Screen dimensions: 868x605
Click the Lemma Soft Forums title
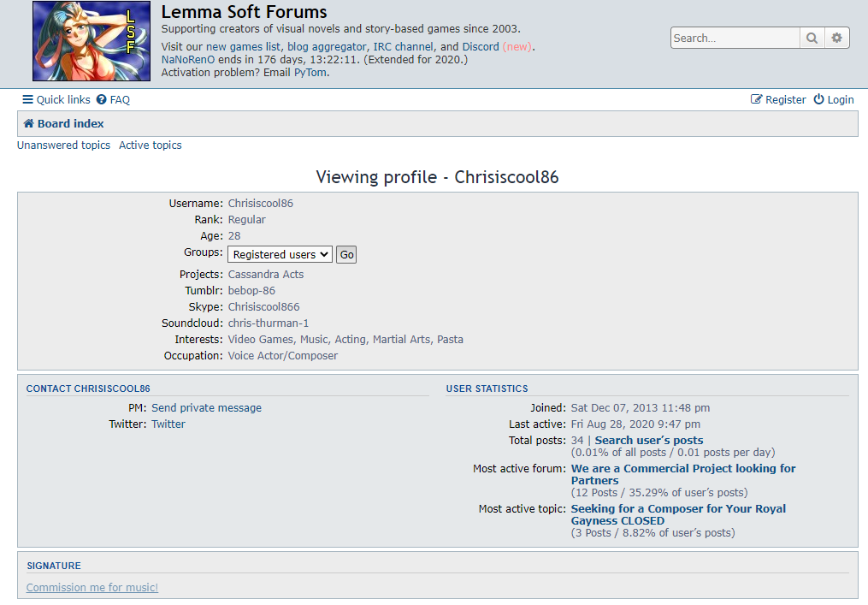[244, 12]
